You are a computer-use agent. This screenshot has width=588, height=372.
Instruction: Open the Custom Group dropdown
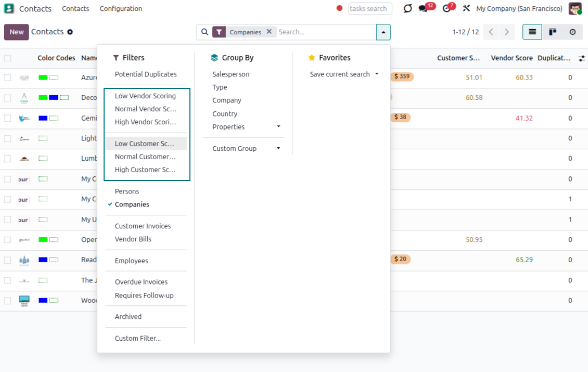click(246, 149)
